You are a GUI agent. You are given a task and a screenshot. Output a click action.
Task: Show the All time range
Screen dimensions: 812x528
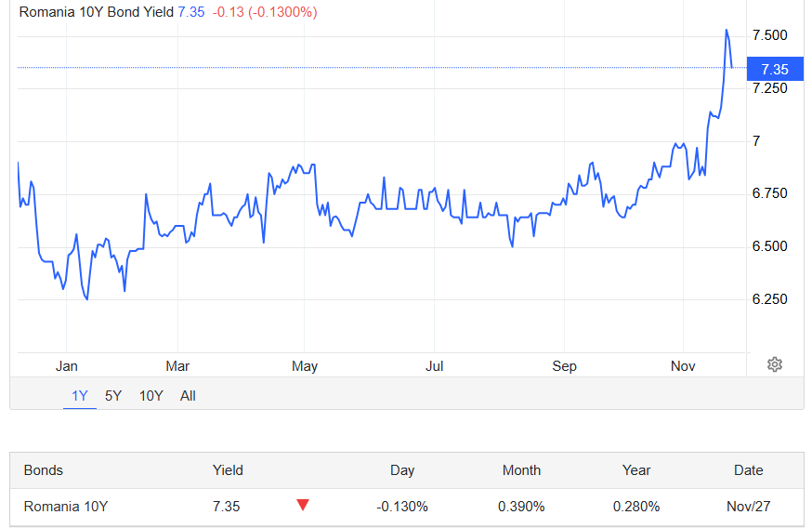coord(188,396)
